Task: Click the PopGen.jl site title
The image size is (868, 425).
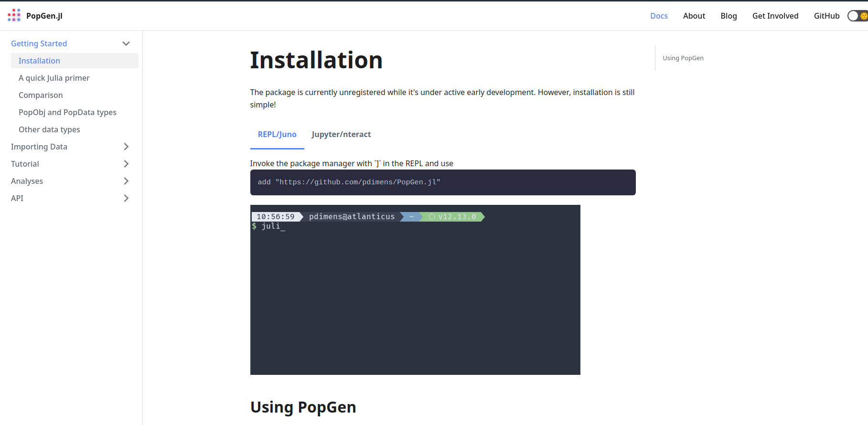Action: (x=44, y=16)
